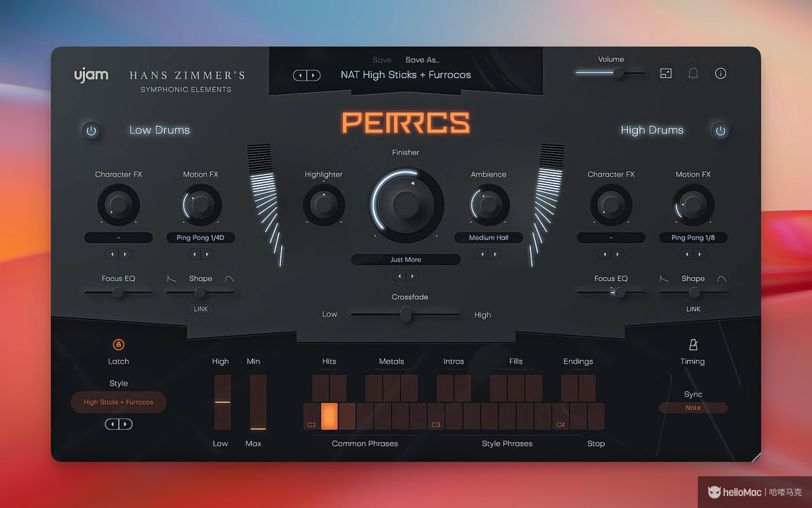Select next preset arrow in header
Viewport: 812px width, 508px height.
tap(313, 76)
